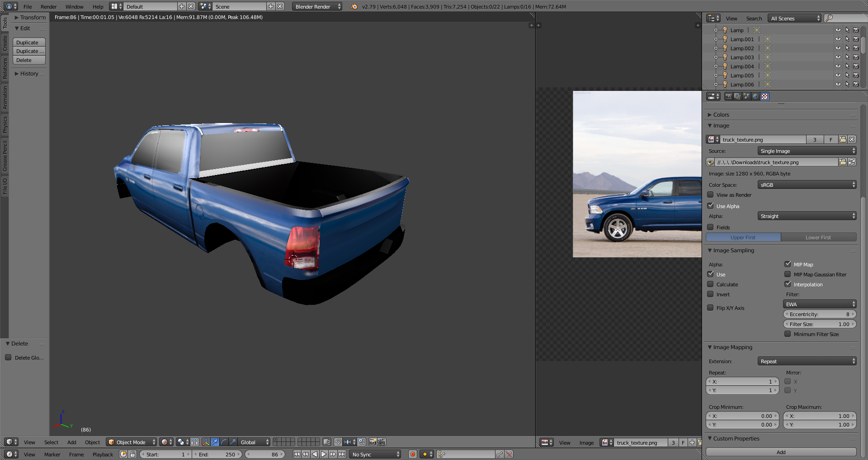The image size is (868, 460).
Task: Open the Render properties camera tab
Action: (728, 96)
